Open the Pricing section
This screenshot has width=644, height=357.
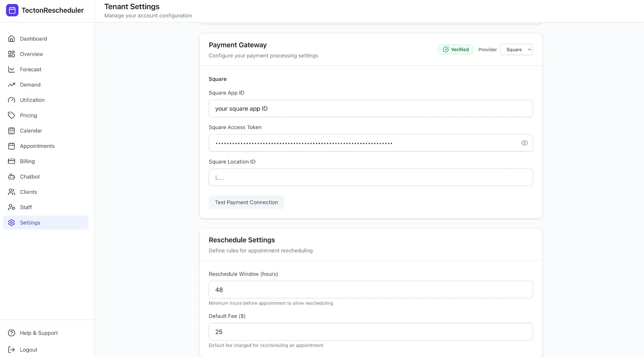coord(46,115)
